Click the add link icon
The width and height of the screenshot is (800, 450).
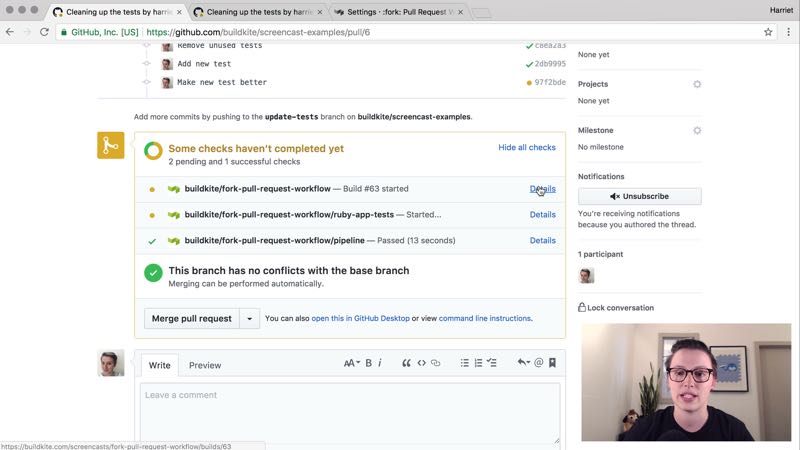click(435, 363)
